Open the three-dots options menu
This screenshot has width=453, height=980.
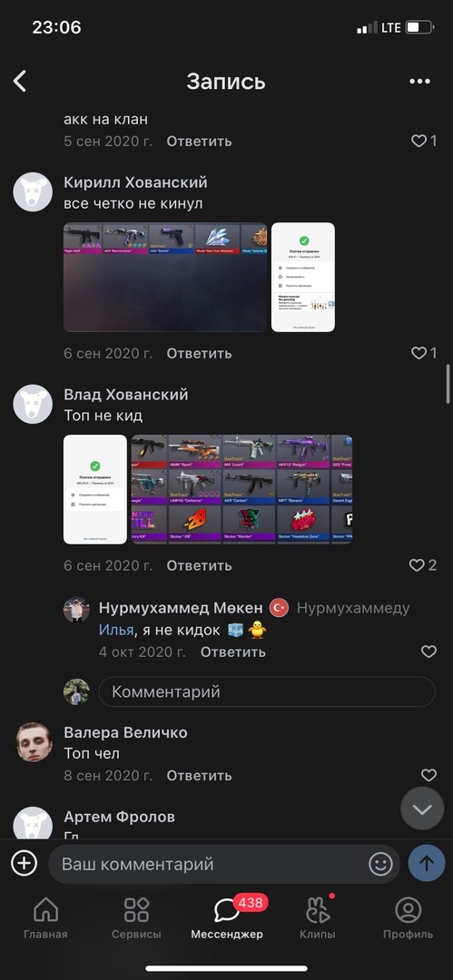419,82
